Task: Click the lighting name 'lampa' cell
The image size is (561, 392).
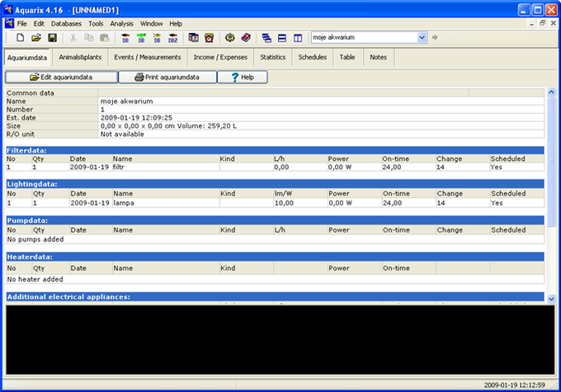Action: [x=166, y=203]
